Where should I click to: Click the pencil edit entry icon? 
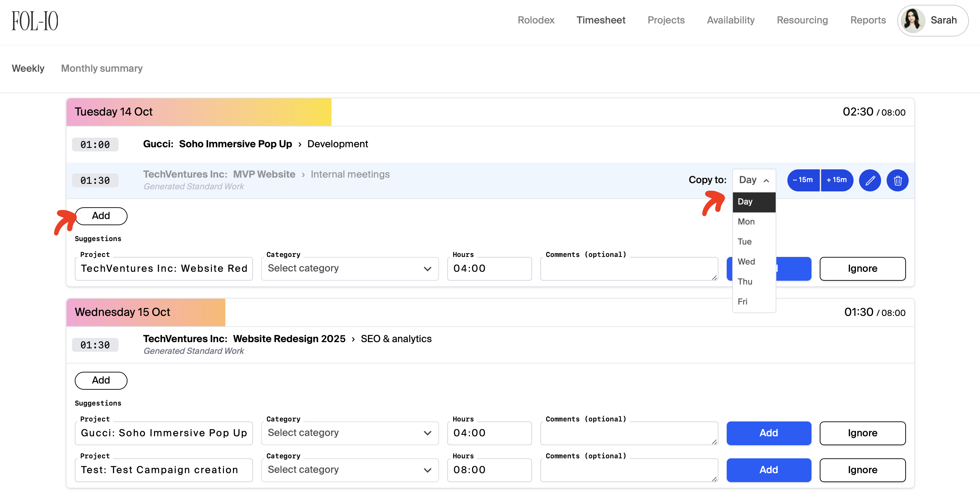click(x=870, y=180)
